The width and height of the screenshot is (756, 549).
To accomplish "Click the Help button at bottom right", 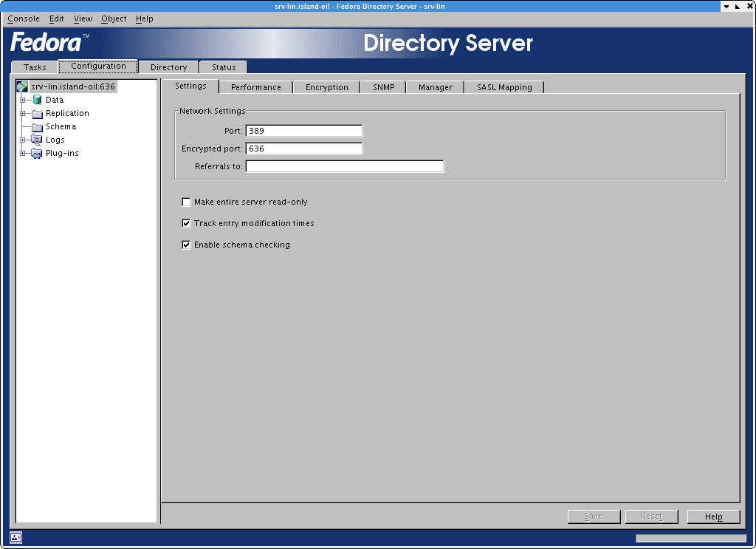I will pos(714,516).
